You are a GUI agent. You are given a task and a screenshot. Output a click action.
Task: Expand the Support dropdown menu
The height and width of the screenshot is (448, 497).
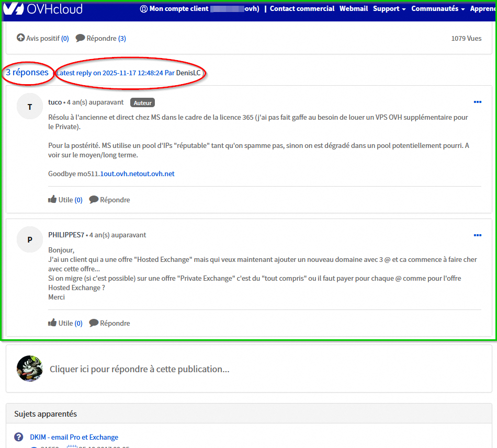[389, 9]
